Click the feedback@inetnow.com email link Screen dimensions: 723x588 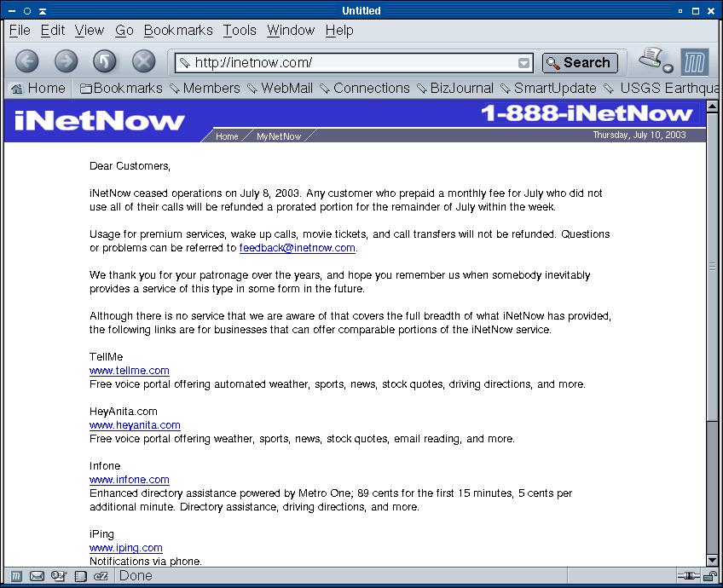(297, 248)
